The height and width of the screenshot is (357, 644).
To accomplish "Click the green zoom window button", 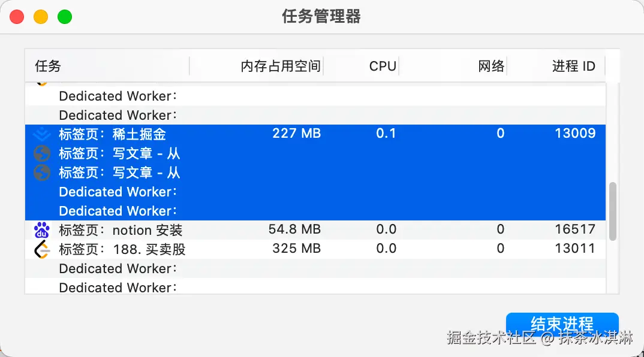I will (x=65, y=17).
